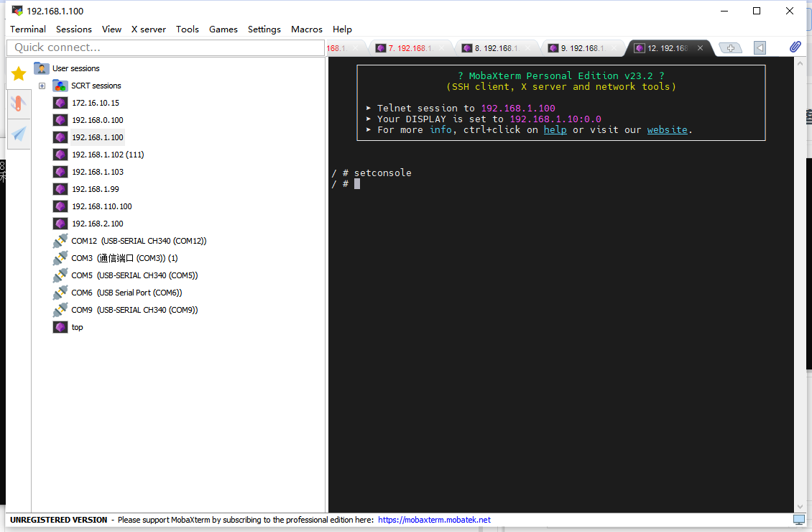Switch to tab 8. 192.168.1
812x532 pixels.
coord(497,48)
